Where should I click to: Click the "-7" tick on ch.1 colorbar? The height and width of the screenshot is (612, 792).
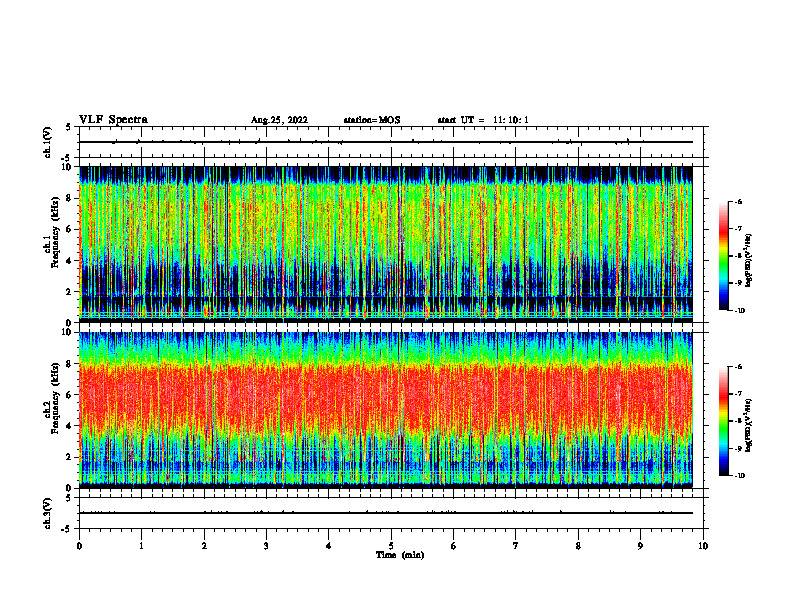738,229
